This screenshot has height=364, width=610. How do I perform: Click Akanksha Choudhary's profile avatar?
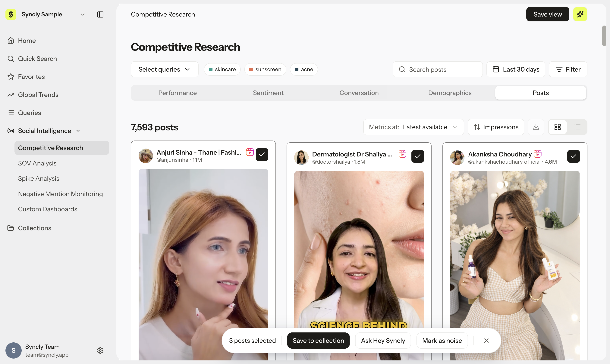457,157
